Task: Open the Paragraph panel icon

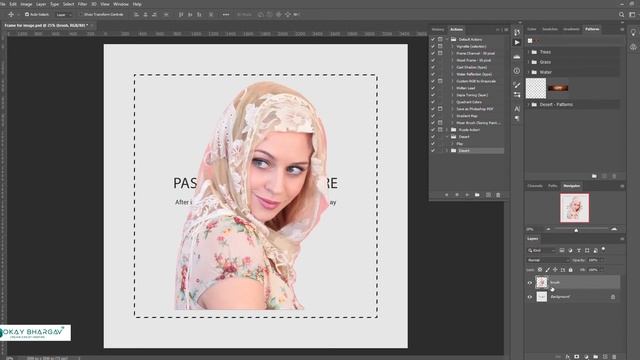Action: click(517, 118)
